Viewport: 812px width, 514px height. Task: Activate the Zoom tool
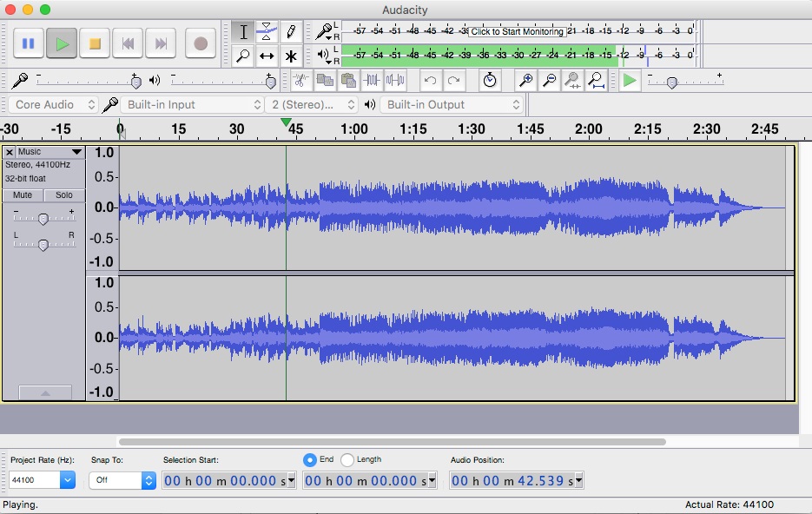pos(243,56)
